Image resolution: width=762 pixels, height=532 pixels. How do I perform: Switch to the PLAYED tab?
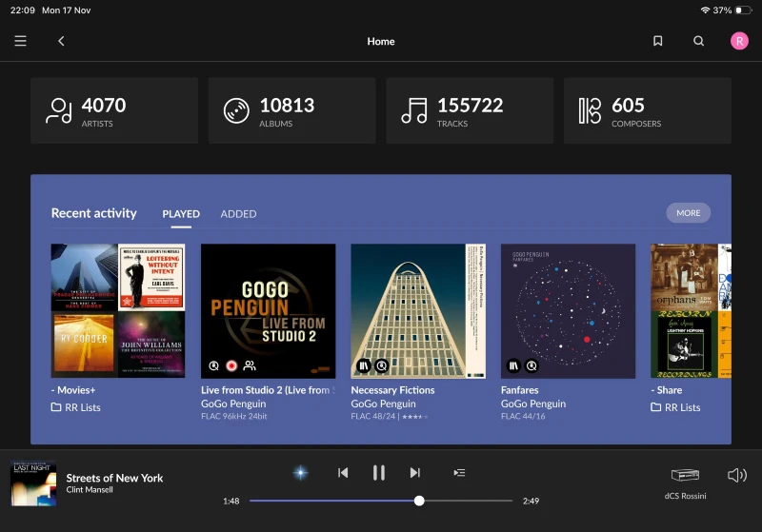click(x=181, y=214)
